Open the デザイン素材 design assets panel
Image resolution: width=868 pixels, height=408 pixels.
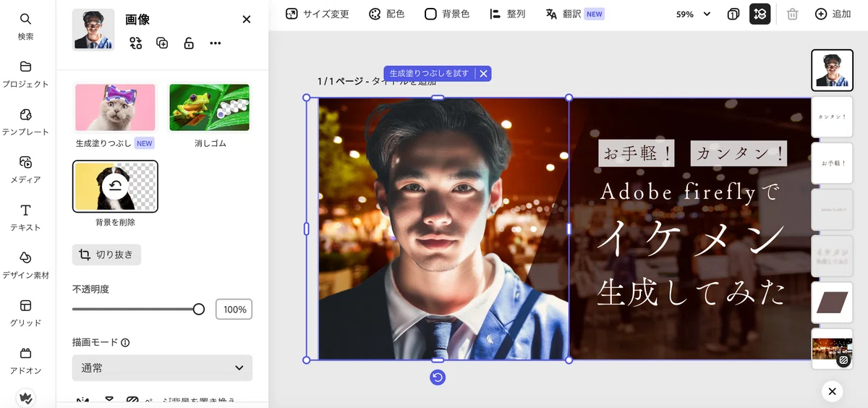click(25, 265)
